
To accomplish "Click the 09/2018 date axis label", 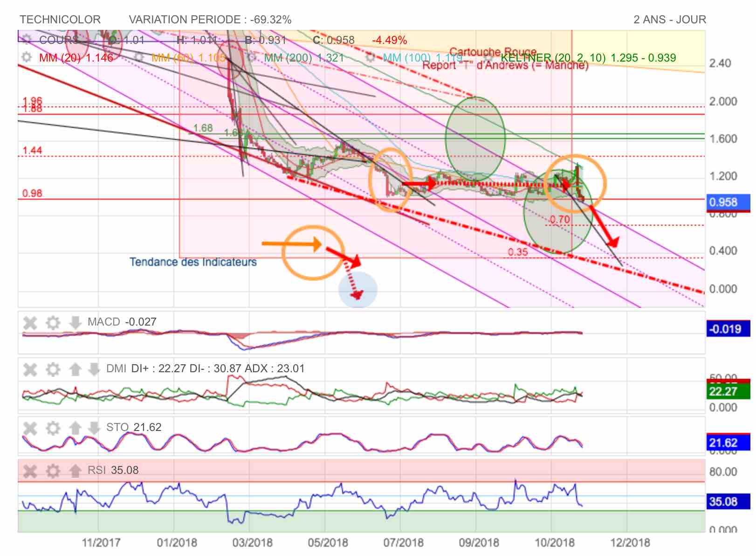I will click(x=479, y=543).
